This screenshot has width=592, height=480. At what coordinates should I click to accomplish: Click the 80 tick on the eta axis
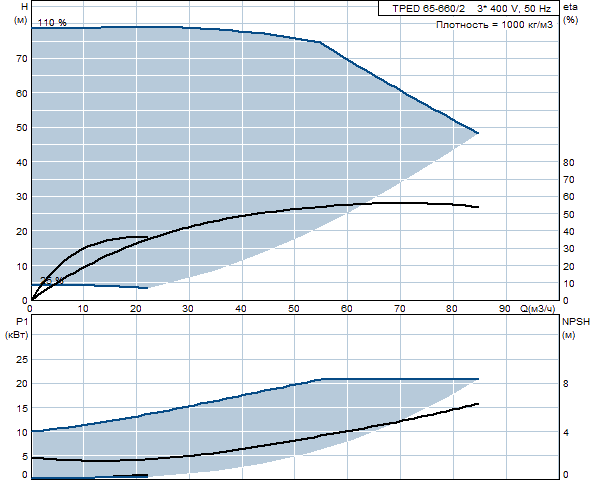click(569, 162)
